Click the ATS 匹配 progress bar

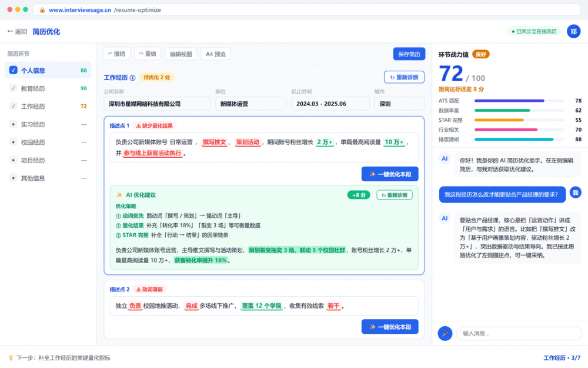519,101
